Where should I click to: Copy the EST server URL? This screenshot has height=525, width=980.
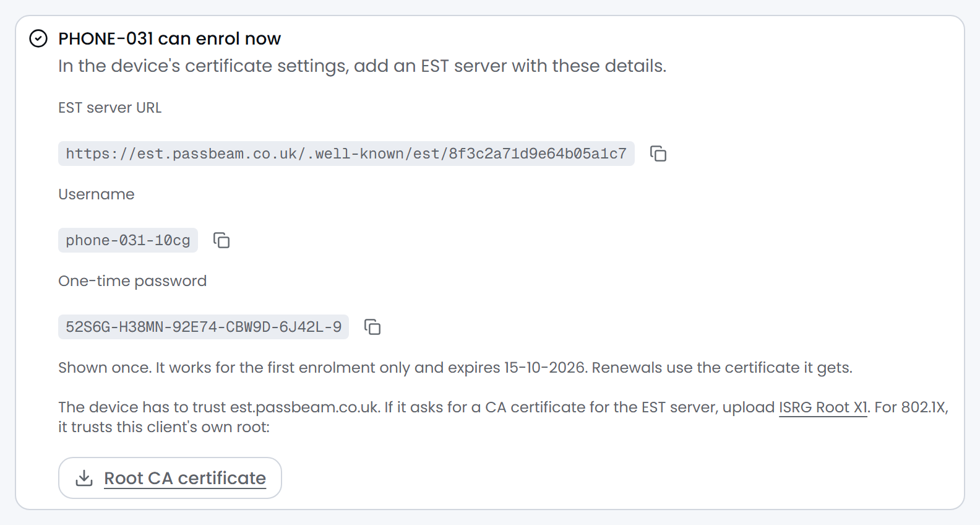point(658,154)
